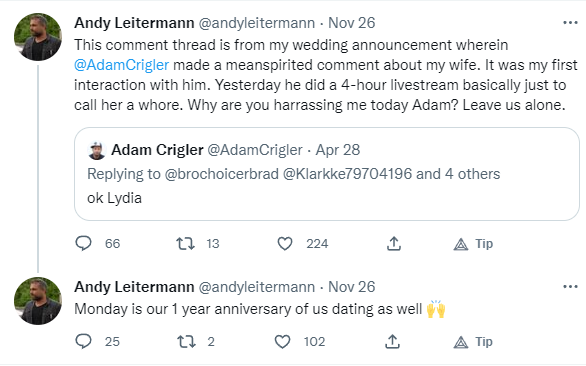The height and width of the screenshot is (366, 586).
Task: Share the 1 year anniversary tweet
Action: pos(392,342)
